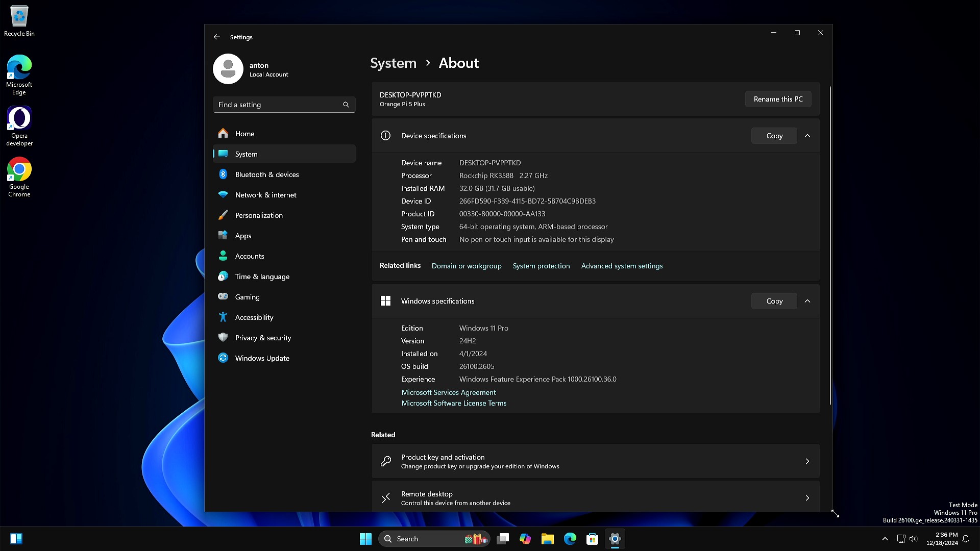
Task: Open the Advanced system settings link
Action: pos(622,266)
